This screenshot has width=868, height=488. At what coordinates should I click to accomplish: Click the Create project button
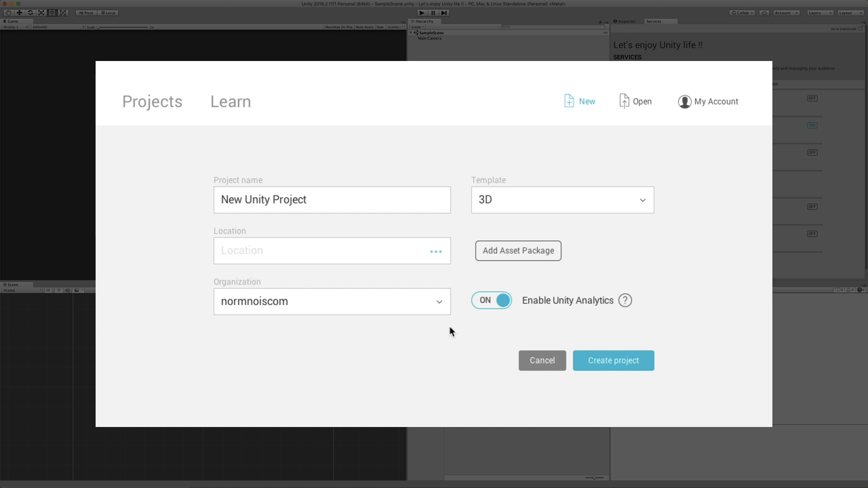coord(613,361)
